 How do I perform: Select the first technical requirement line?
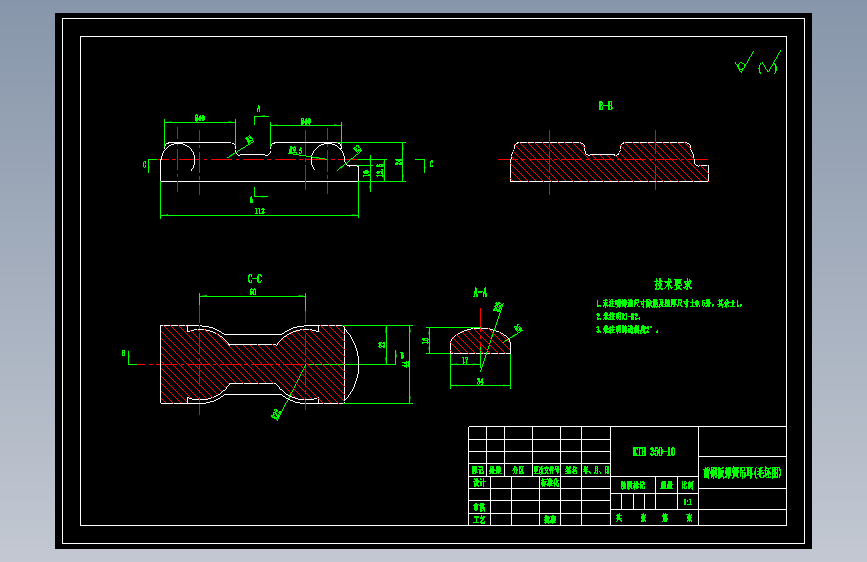pos(669,303)
